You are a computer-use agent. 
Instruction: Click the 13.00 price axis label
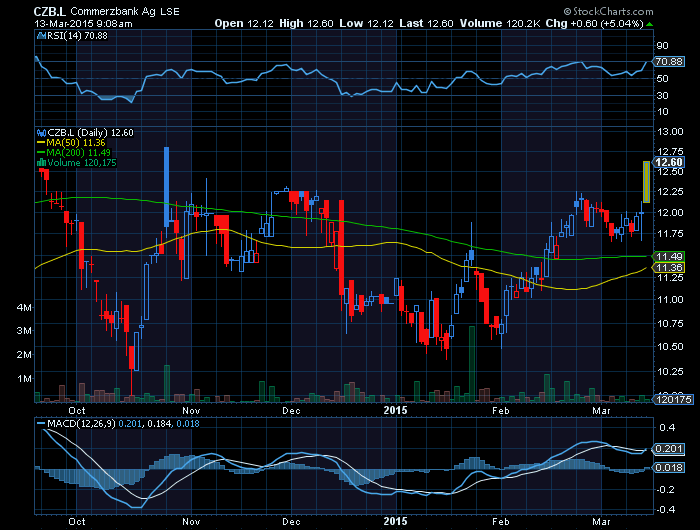(670, 132)
